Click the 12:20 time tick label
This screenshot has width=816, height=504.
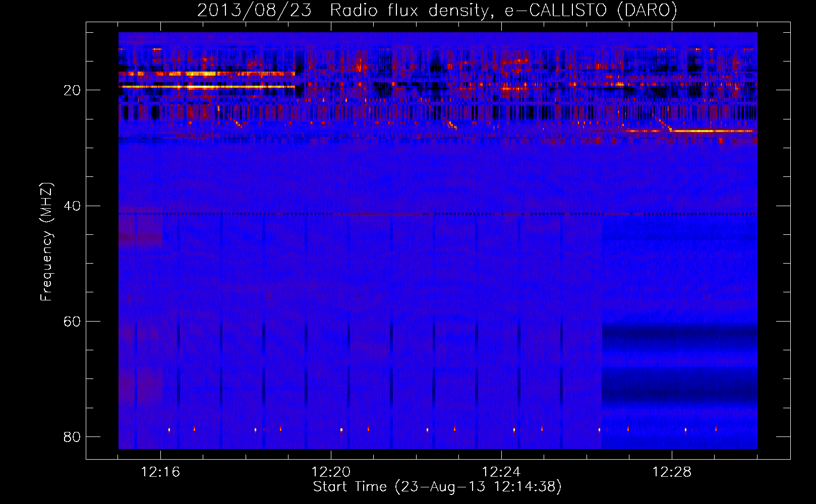[331, 472]
